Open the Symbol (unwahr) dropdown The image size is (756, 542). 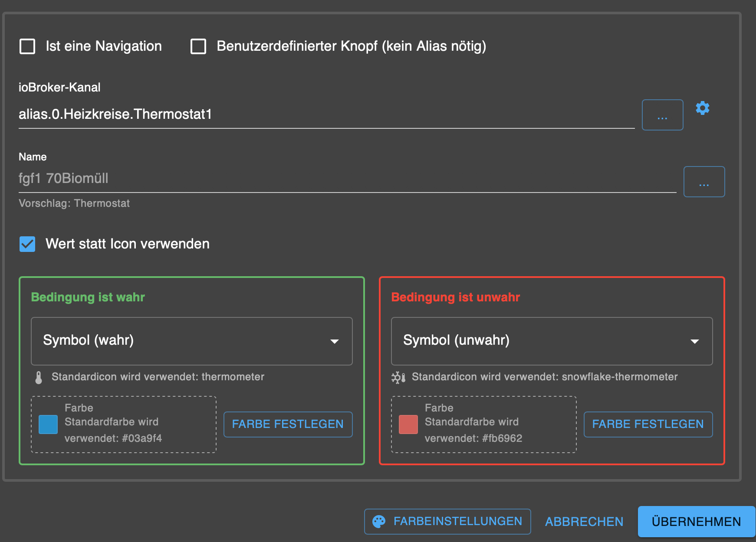pyautogui.click(x=551, y=341)
